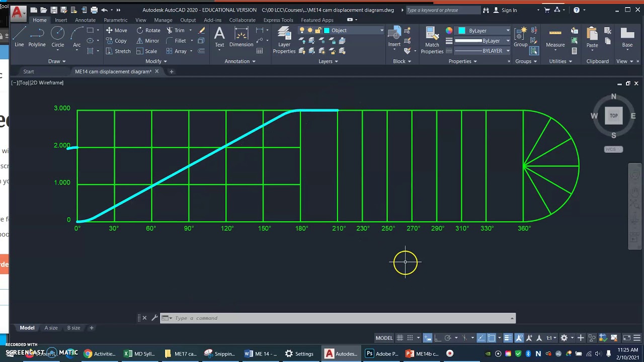Click the Rotate tool
The height and width of the screenshot is (362, 644).
(x=148, y=30)
